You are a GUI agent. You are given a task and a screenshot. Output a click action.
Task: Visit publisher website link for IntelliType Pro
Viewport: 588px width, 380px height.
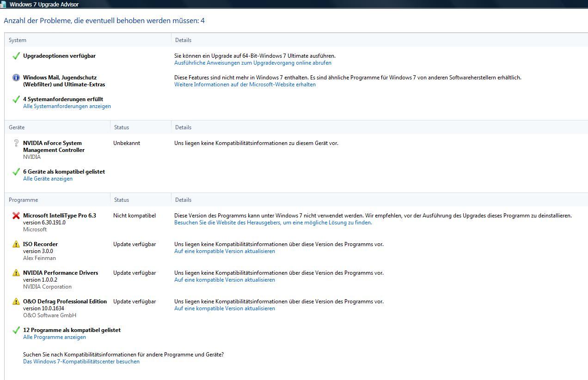pos(273,223)
